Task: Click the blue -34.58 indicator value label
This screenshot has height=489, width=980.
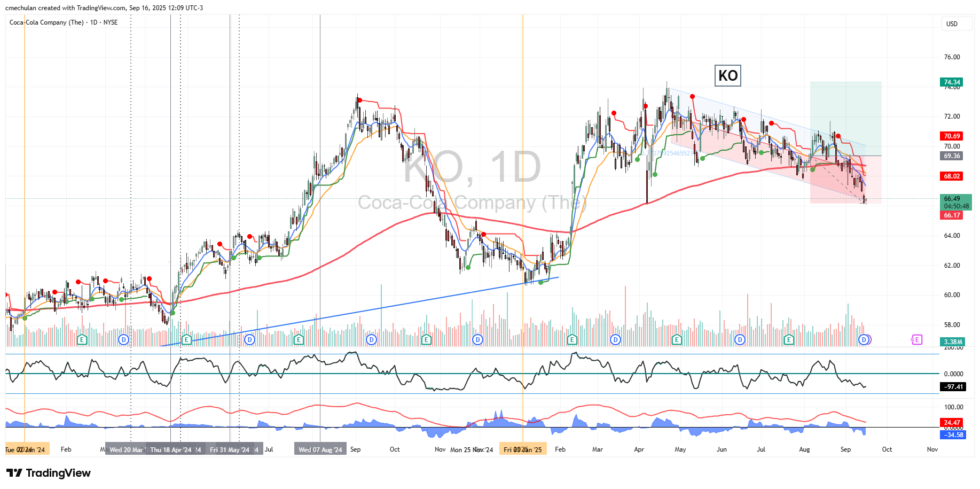Action: coord(953,435)
